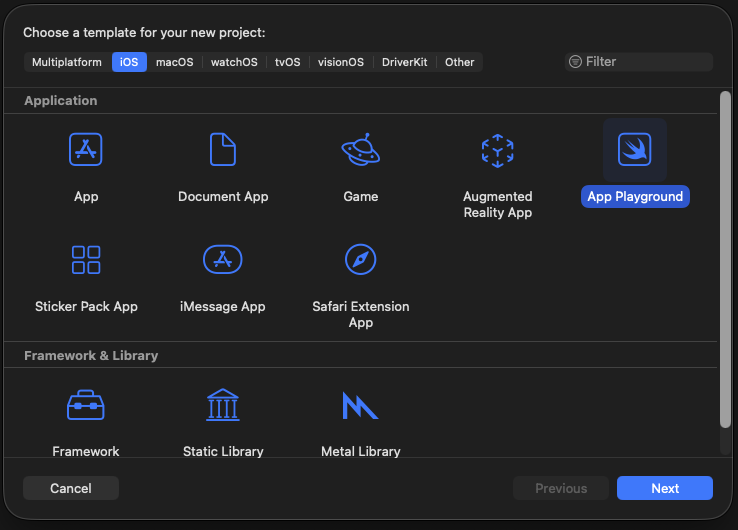
Task: Choose the Sticker Pack App grid icon
Action: click(x=86, y=260)
